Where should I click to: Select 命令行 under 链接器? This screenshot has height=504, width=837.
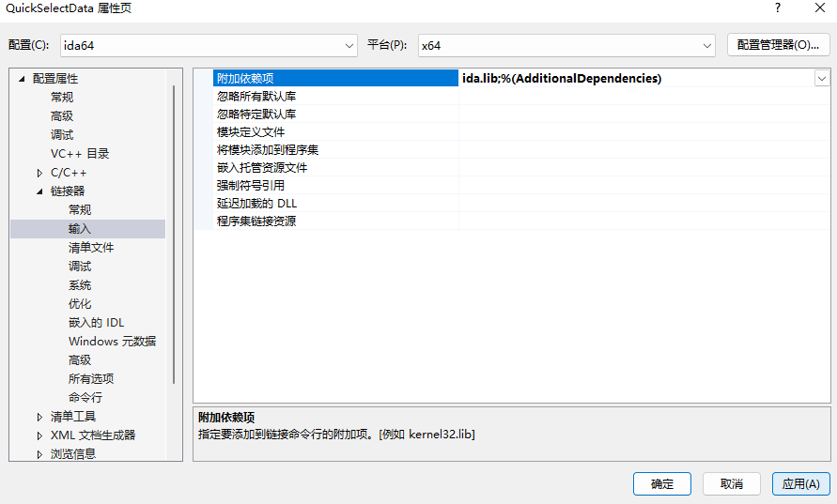coord(85,397)
